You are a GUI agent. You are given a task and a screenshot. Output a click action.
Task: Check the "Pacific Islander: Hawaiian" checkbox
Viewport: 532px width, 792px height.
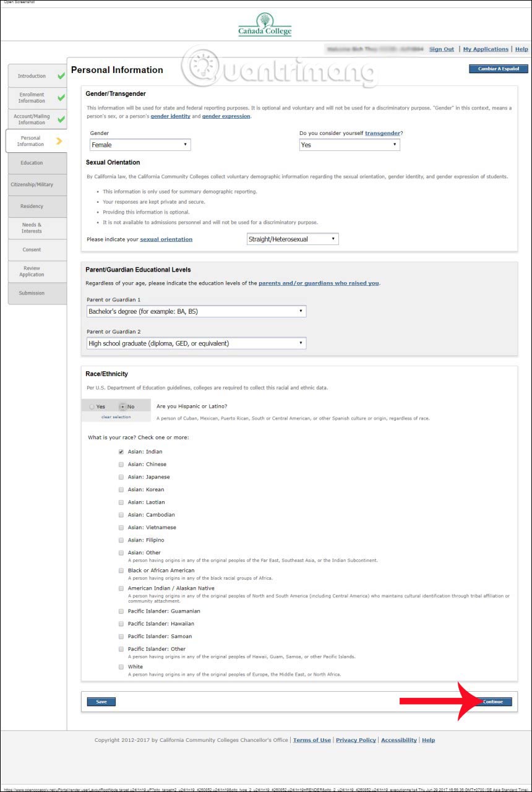click(x=121, y=624)
